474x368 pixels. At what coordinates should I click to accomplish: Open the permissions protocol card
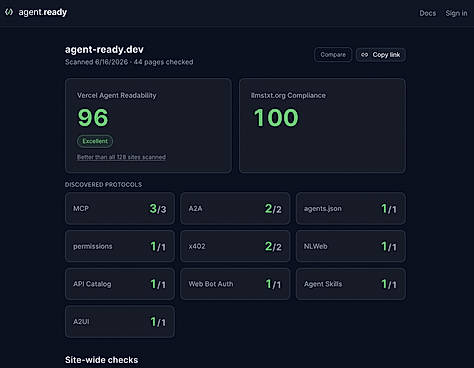pos(120,246)
